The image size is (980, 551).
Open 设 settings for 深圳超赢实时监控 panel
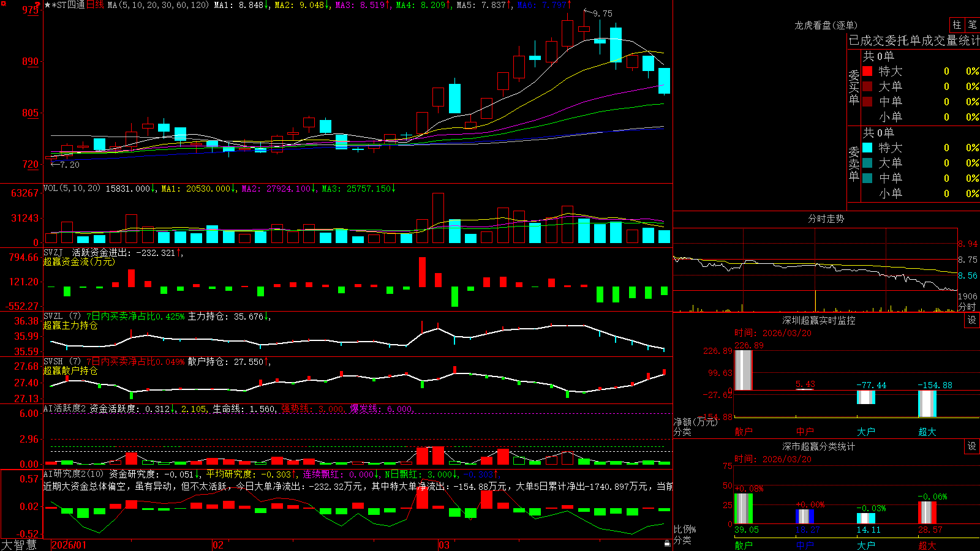[x=972, y=320]
